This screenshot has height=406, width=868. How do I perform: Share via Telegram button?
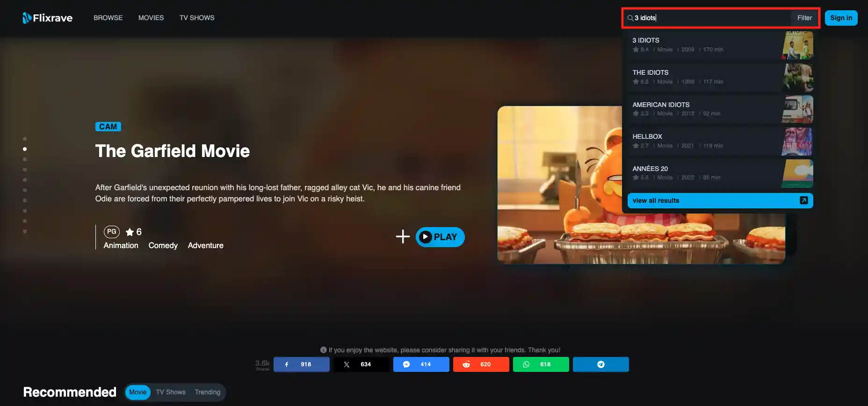[x=601, y=364]
